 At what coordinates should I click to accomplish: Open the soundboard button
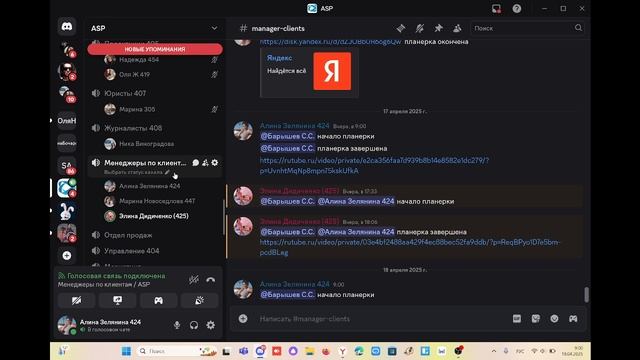pos(200,301)
